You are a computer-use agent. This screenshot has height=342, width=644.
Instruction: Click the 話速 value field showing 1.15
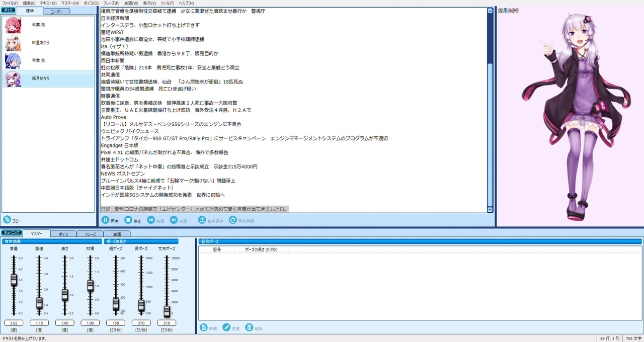click(39, 323)
